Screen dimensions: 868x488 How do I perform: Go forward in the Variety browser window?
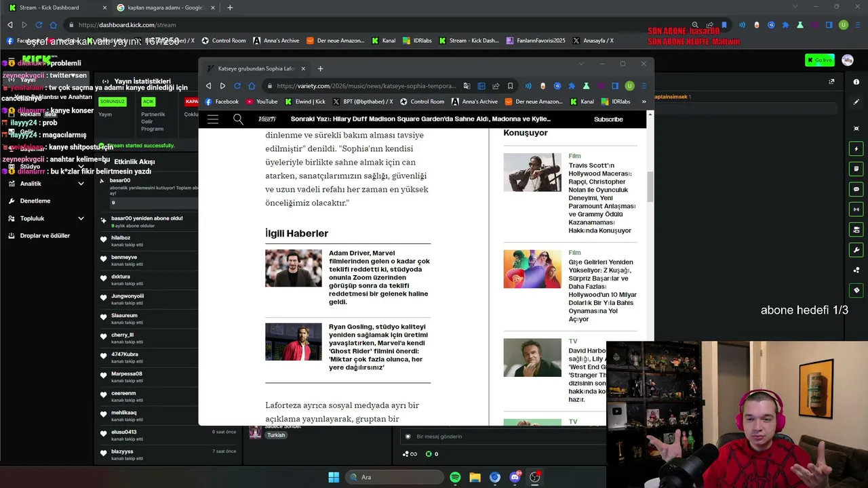coord(222,86)
